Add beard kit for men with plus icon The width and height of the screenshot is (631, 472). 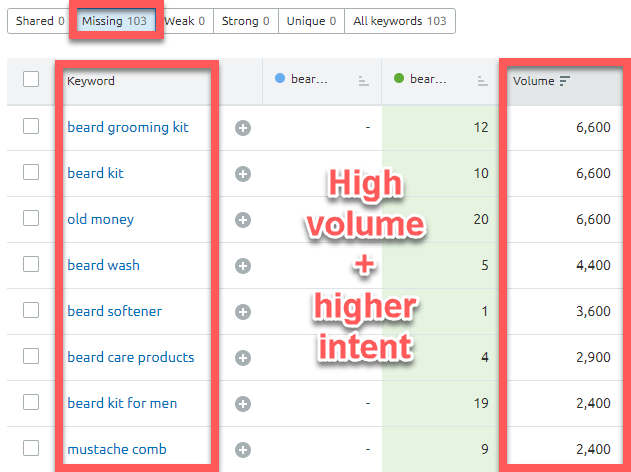242,404
